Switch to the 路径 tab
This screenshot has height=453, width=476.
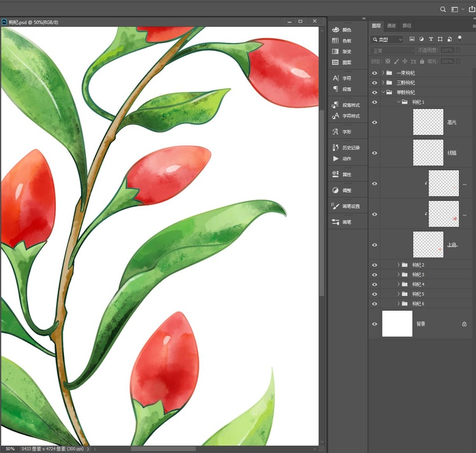pos(407,25)
